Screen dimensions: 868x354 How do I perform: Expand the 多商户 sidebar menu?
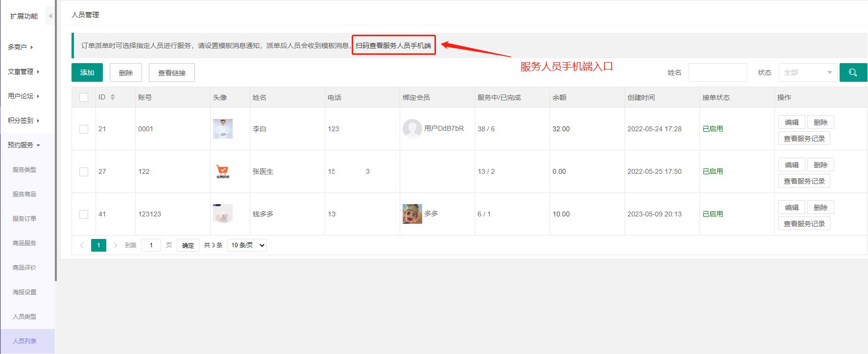click(x=21, y=47)
